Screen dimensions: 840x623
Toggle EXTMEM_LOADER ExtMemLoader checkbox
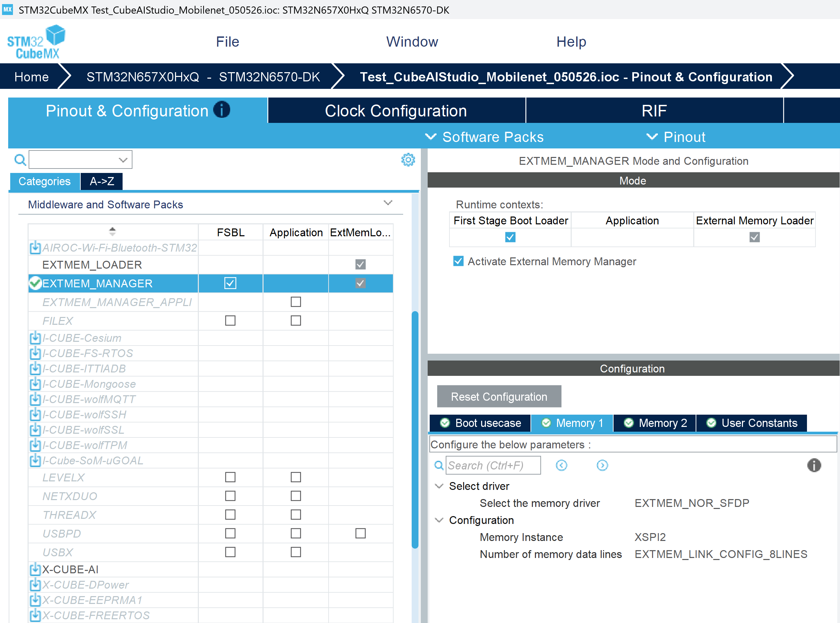[x=360, y=265]
